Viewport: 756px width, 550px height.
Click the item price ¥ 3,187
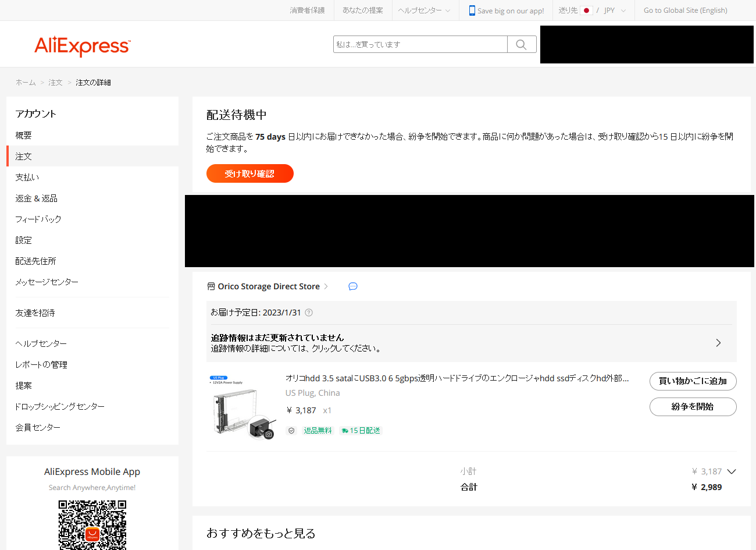(301, 410)
